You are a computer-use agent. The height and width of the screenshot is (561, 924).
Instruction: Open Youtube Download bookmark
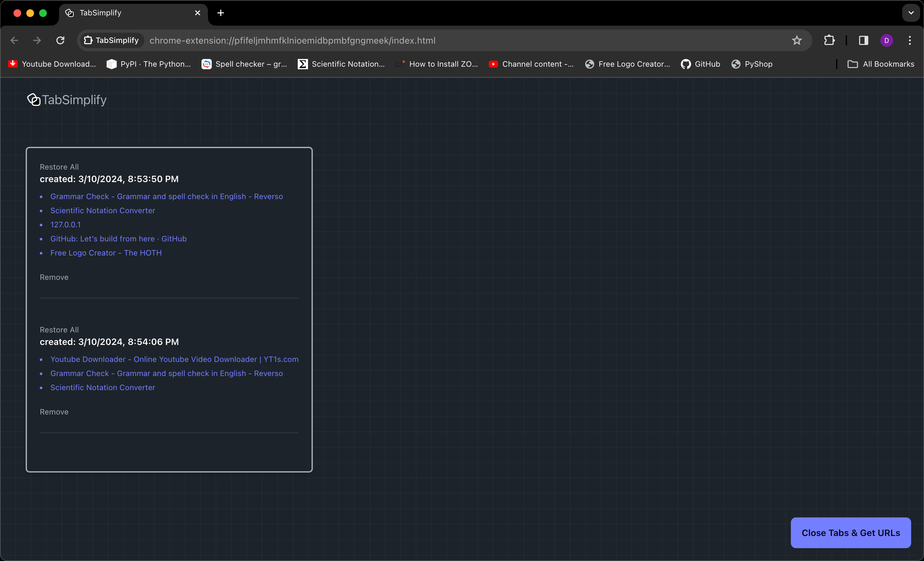click(x=52, y=64)
